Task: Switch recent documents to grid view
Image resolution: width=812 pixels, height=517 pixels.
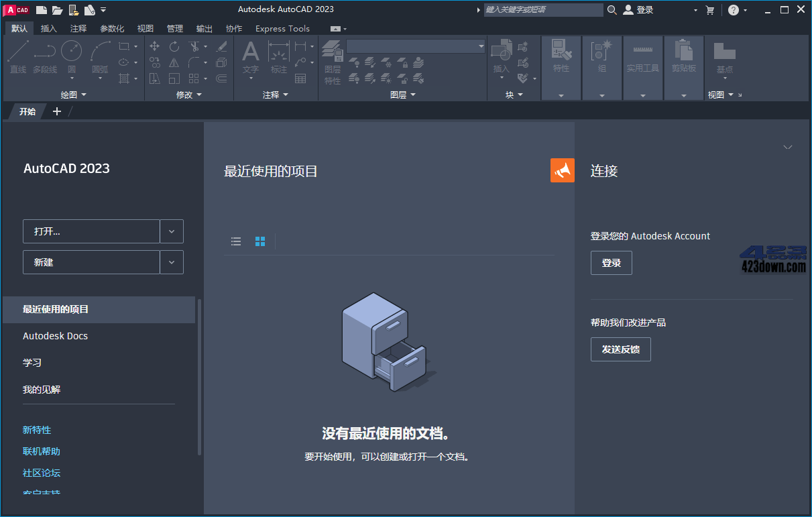Action: pyautogui.click(x=260, y=241)
